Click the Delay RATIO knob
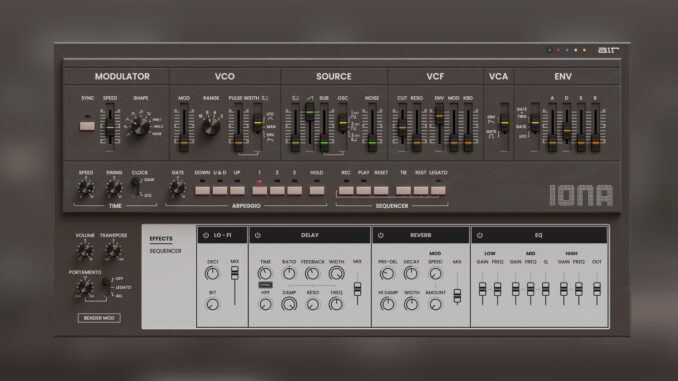The image size is (678, 381). [x=289, y=273]
